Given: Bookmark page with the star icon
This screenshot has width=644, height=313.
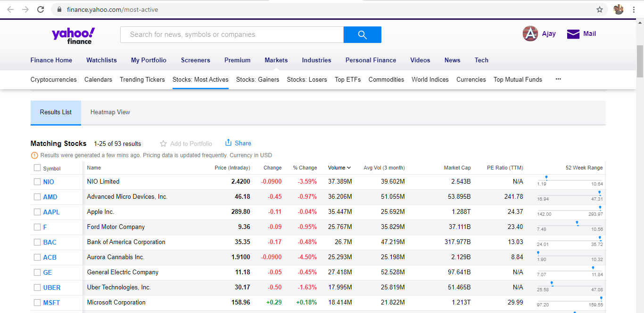Looking at the screenshot, I should click(x=600, y=9).
